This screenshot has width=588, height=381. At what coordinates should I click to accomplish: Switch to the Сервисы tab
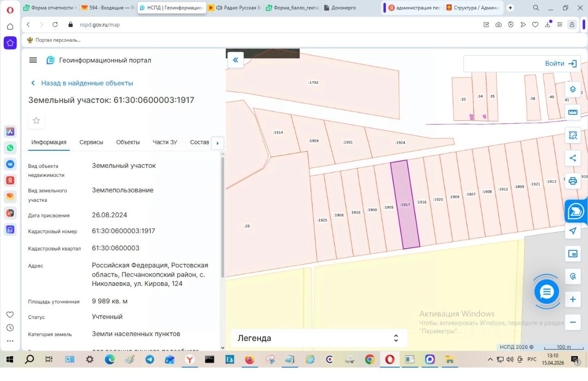click(91, 142)
